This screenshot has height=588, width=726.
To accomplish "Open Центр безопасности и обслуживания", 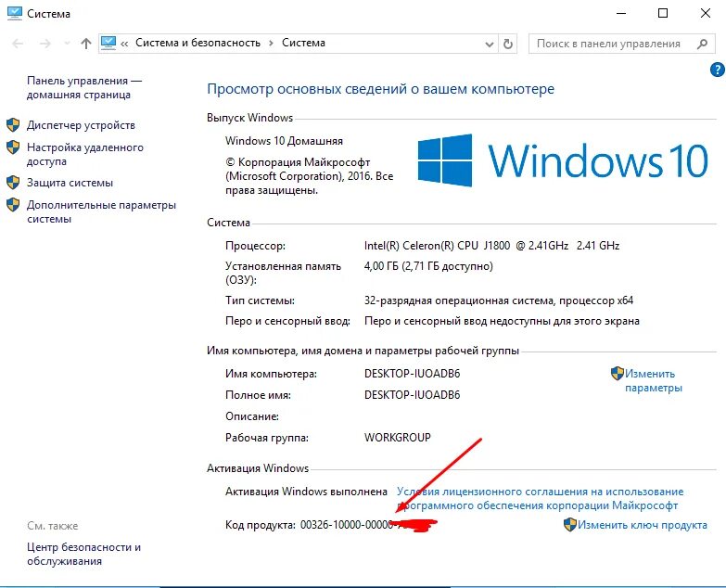I will click(83, 554).
